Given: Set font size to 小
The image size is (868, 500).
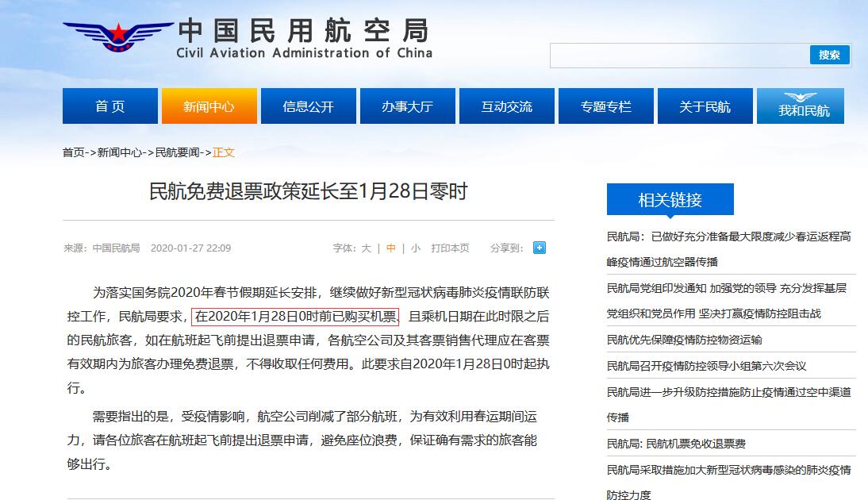Looking at the screenshot, I should click(x=416, y=248).
